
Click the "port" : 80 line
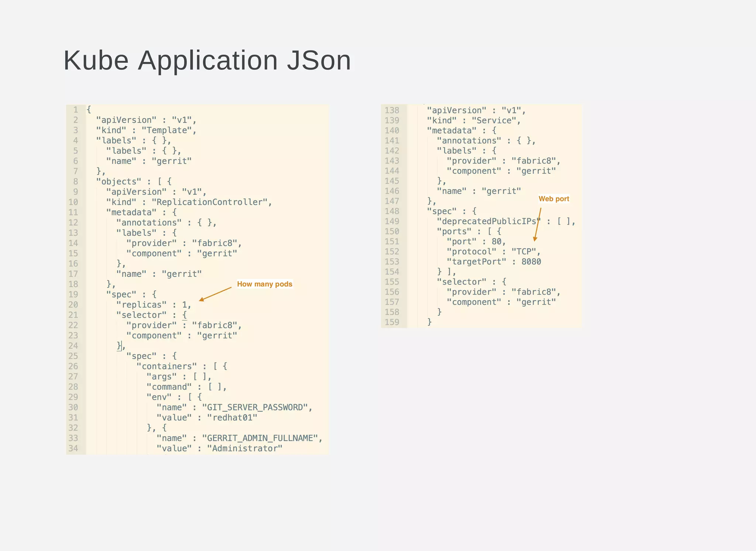pos(476,242)
